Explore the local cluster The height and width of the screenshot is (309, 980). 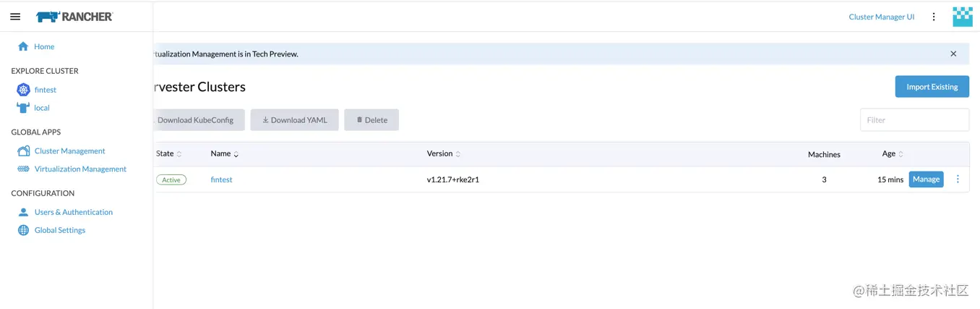pyautogui.click(x=42, y=108)
